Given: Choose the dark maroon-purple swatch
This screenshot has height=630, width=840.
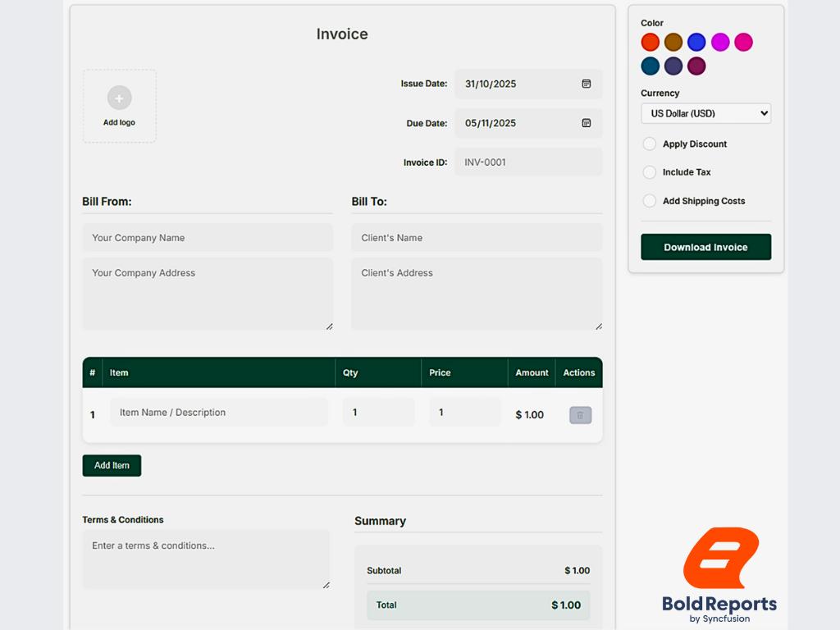Looking at the screenshot, I should pyautogui.click(x=696, y=66).
